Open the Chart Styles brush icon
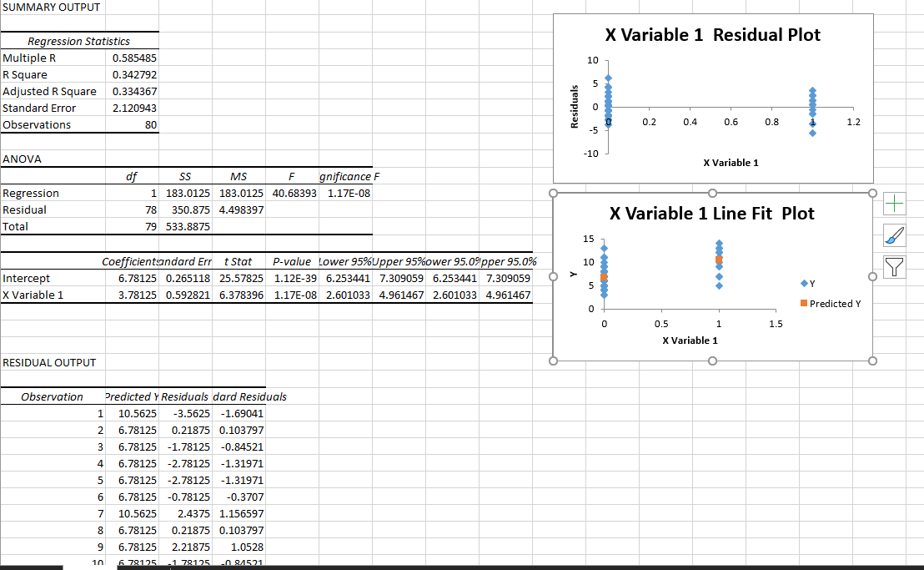Screen dimensions: 924x570 coord(894,235)
